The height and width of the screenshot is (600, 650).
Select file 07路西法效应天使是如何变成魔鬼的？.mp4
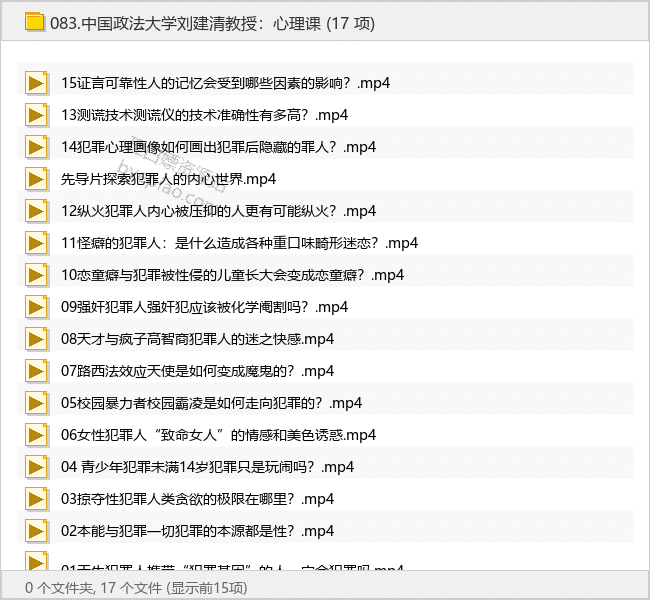(197, 371)
